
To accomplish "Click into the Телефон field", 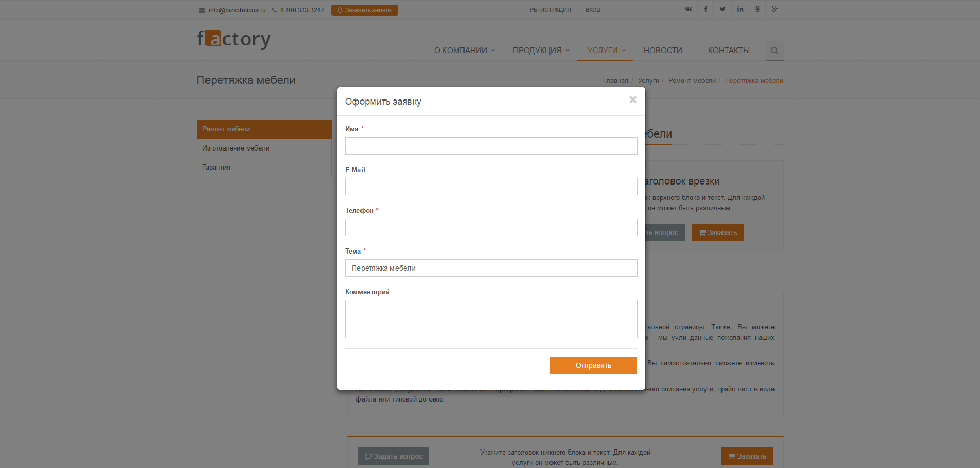I will coord(491,227).
